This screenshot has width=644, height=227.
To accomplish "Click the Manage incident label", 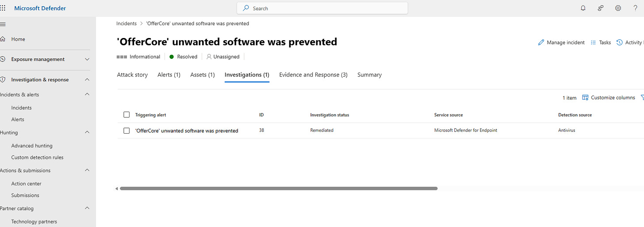I will 566,42.
